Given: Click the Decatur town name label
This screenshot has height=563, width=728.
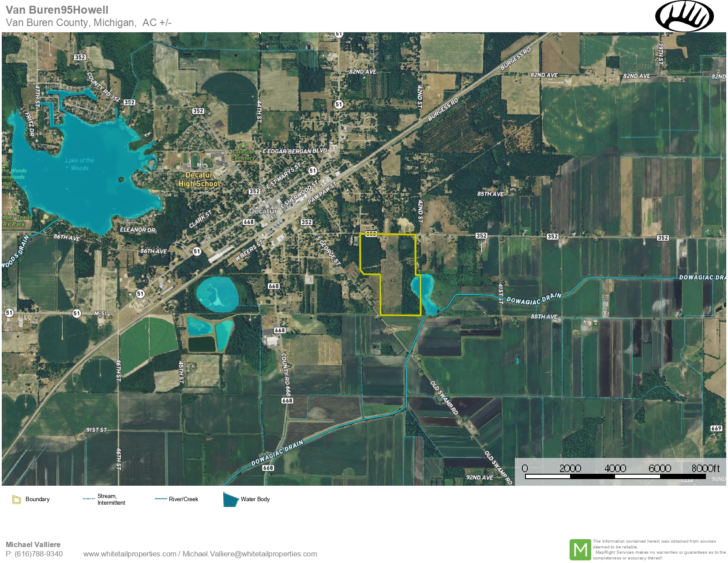Looking at the screenshot, I should coord(263,211).
